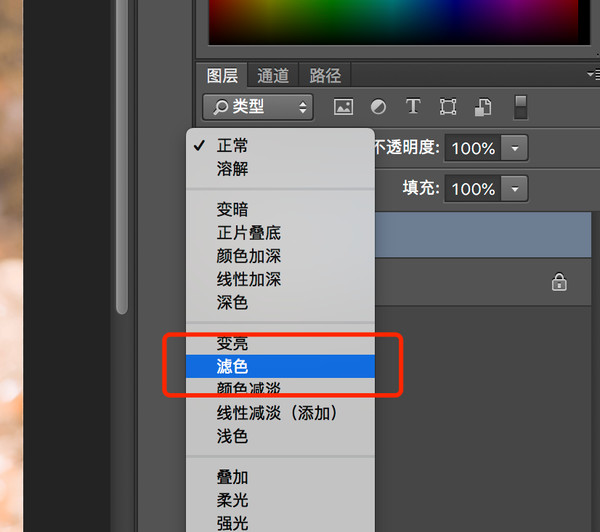Click the vertical scrollbar beside the canvas
The width and height of the screenshot is (600, 532).
(122, 160)
